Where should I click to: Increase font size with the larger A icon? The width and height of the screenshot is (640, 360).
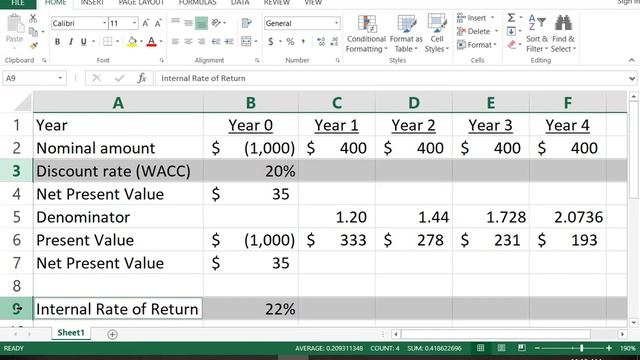click(146, 23)
